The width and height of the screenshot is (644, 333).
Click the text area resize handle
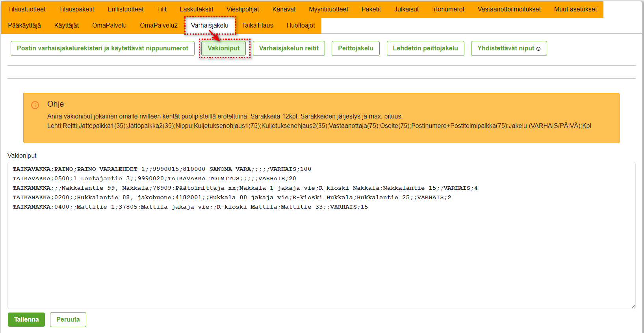633,306
